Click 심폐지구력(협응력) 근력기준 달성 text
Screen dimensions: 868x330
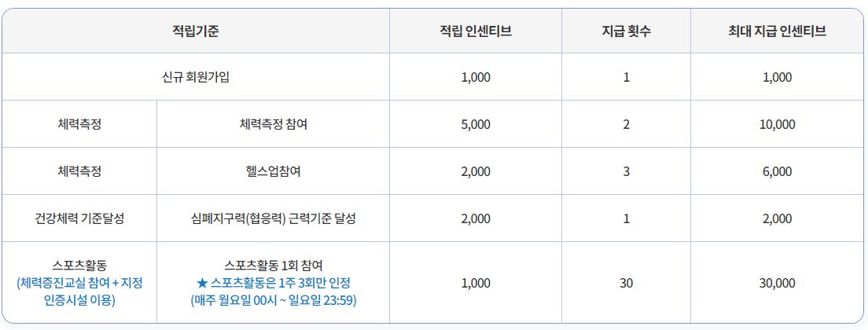coord(273,218)
